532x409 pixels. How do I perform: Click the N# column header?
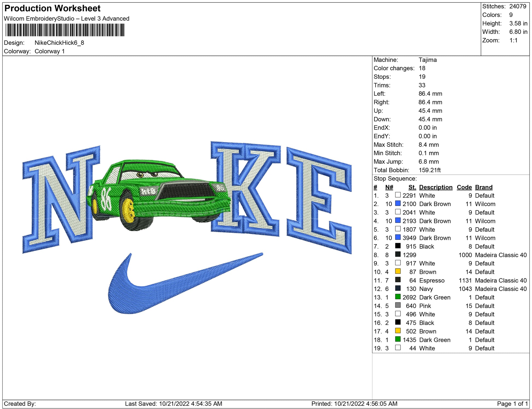click(389, 187)
